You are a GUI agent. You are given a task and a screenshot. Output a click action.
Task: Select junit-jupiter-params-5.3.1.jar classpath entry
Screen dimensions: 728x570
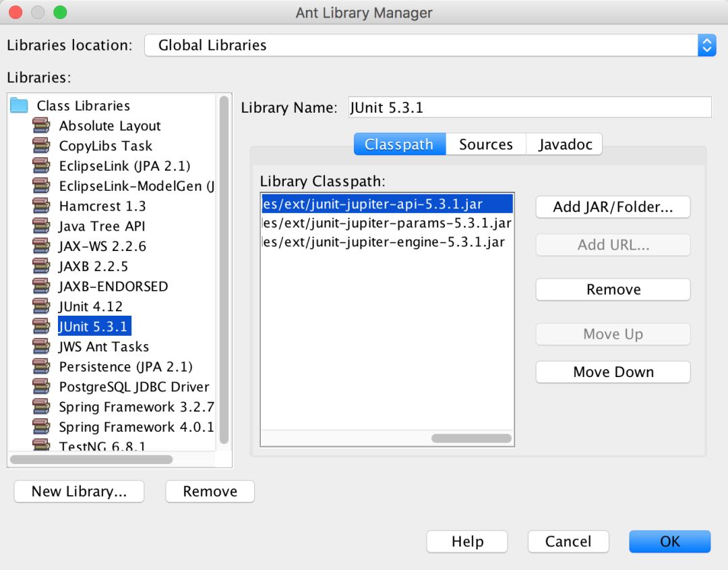[x=387, y=223]
